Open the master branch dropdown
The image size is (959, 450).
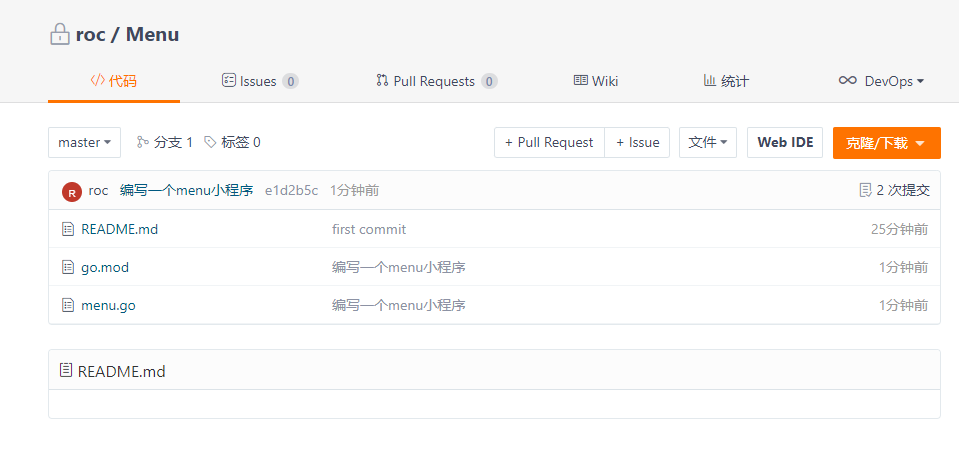84,142
